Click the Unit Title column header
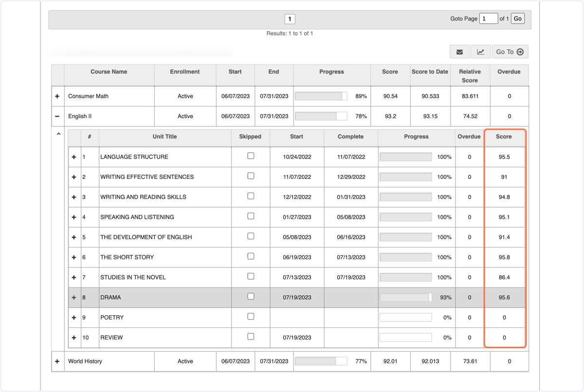The height and width of the screenshot is (392, 584). click(x=165, y=138)
